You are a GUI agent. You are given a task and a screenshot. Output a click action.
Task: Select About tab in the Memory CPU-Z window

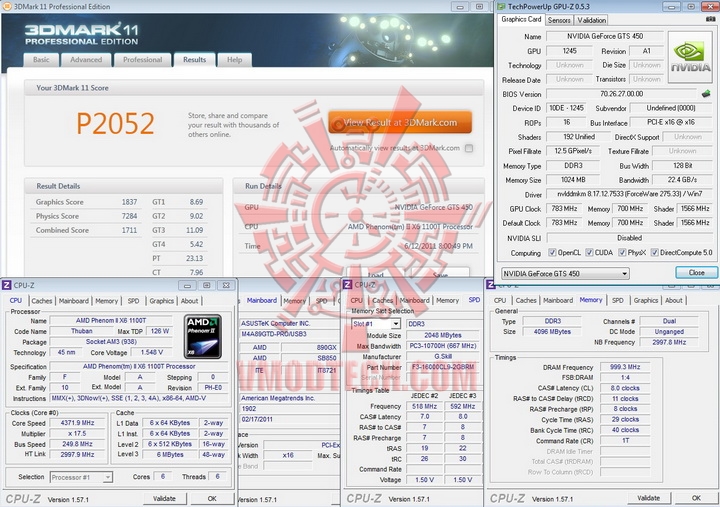pyautogui.click(x=674, y=300)
